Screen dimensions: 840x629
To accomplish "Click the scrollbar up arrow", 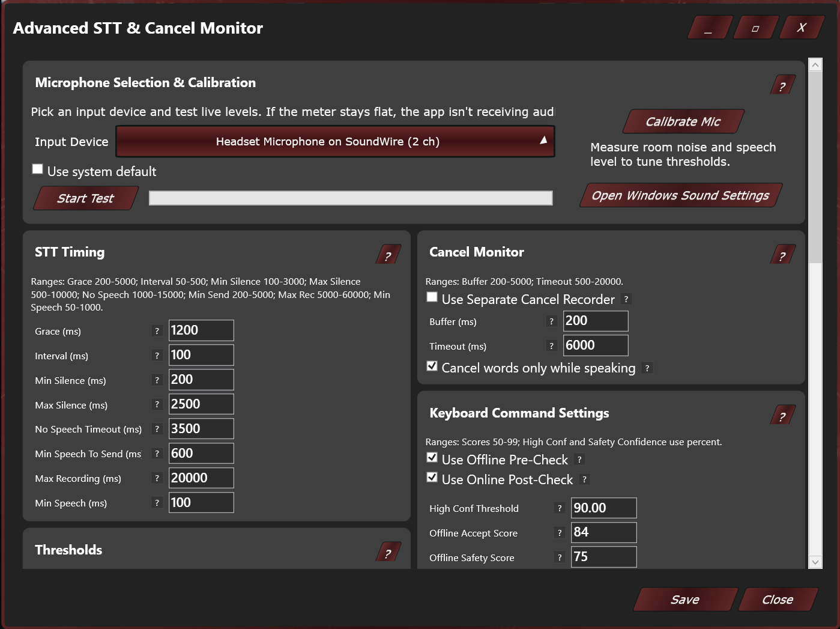I will pyautogui.click(x=815, y=64).
